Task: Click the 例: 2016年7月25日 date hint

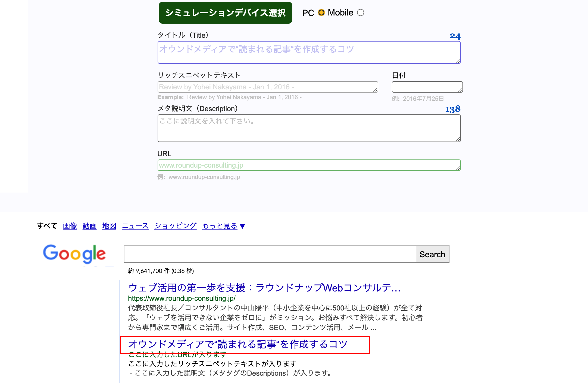Action: click(x=418, y=99)
